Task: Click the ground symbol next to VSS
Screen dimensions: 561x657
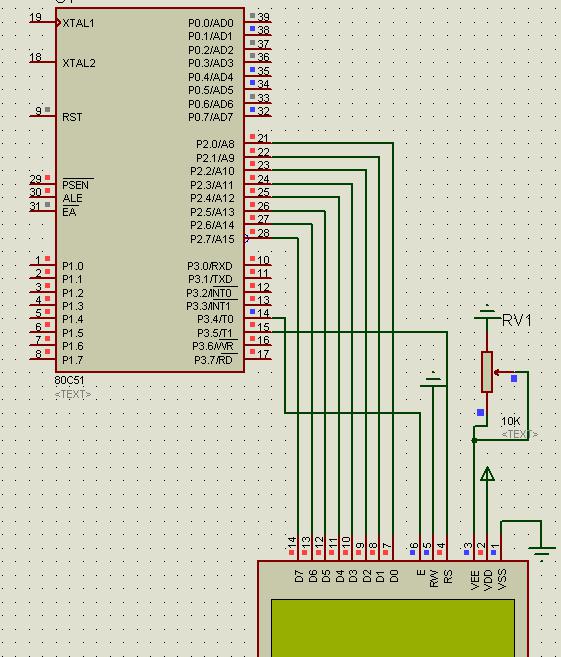Action: coord(541,553)
